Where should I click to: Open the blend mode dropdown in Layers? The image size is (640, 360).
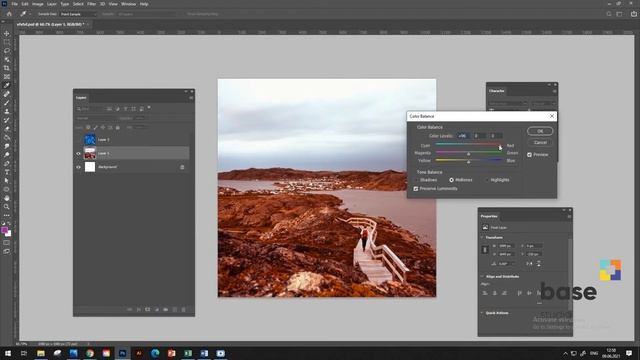(x=96, y=118)
